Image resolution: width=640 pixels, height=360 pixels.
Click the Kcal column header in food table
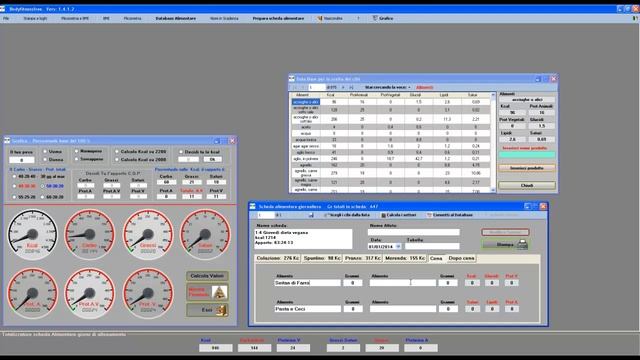[330, 95]
